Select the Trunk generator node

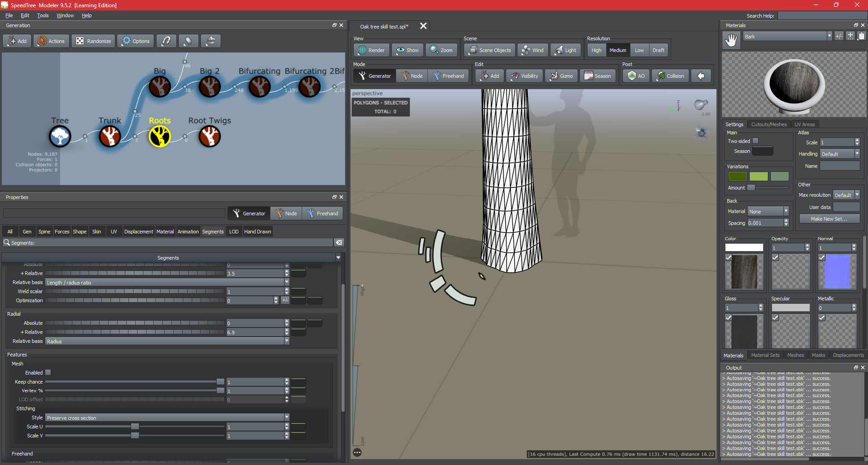[109, 136]
